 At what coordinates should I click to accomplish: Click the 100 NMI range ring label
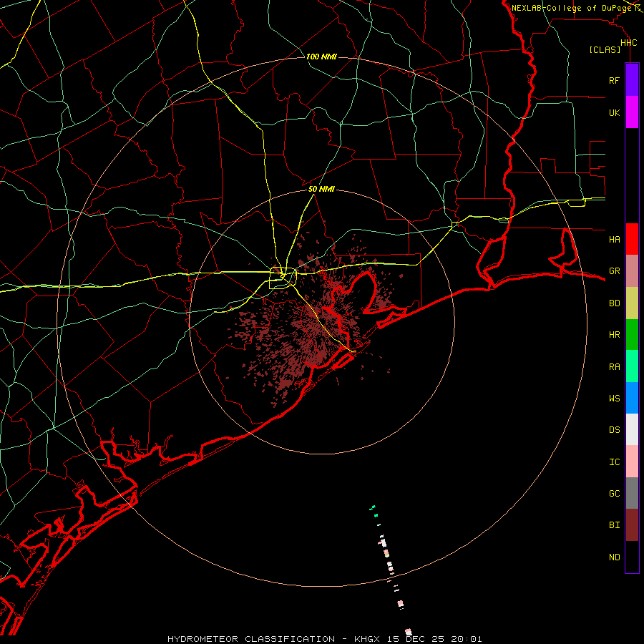point(321,57)
